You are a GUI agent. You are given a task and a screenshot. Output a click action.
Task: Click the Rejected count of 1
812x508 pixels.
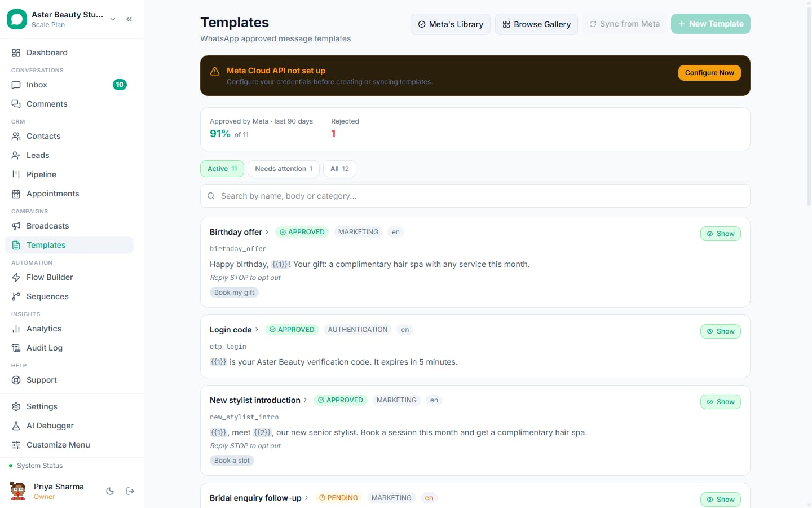[x=333, y=134]
